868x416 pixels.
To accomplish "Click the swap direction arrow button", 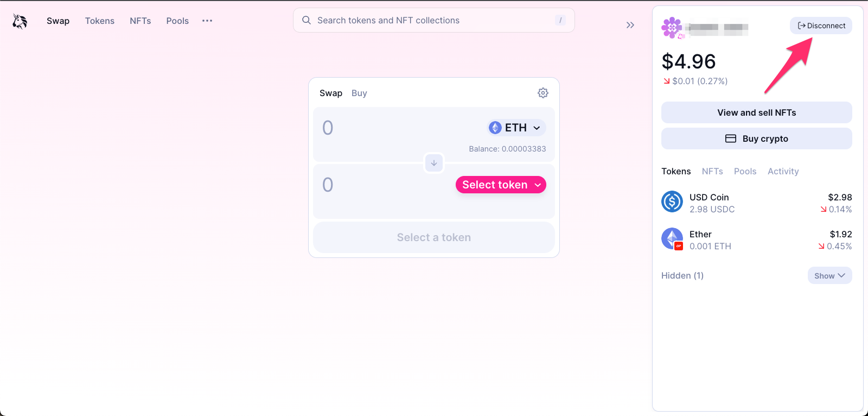I will pos(434,163).
